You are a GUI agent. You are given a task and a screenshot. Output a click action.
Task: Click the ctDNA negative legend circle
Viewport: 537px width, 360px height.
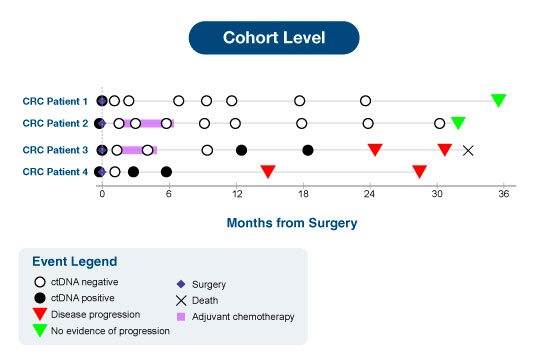40,282
